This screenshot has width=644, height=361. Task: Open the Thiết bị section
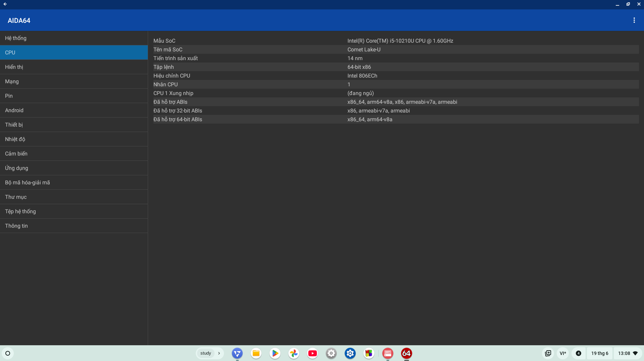pyautogui.click(x=74, y=125)
